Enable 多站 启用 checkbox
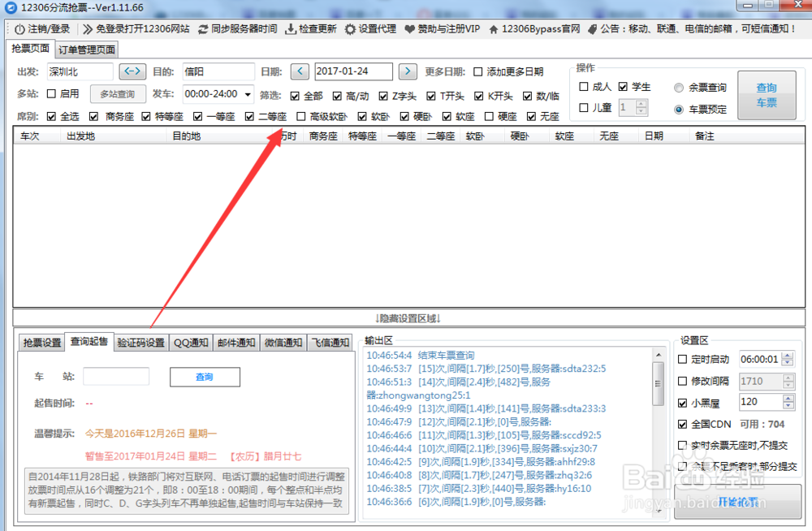This screenshot has width=812, height=531. click(x=51, y=93)
